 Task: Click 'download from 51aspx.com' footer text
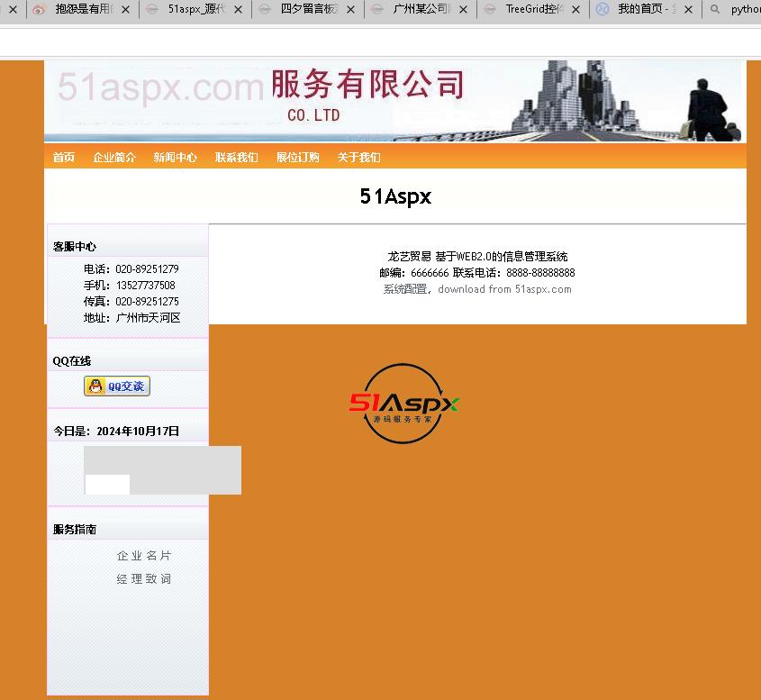(x=504, y=289)
